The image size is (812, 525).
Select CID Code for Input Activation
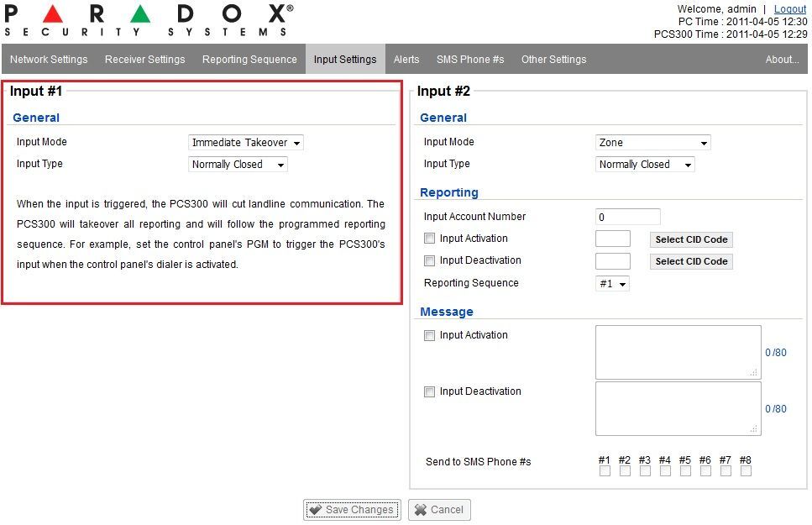click(x=691, y=239)
